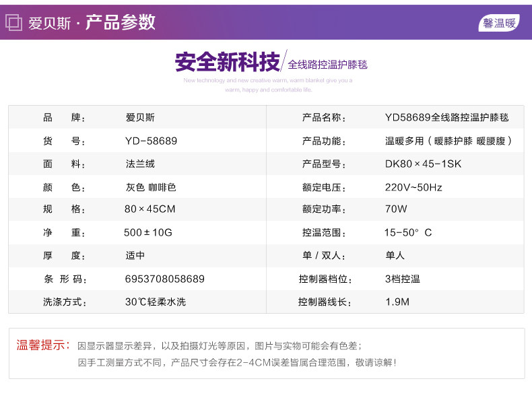The height and width of the screenshot is (410, 532).
Task: Click the label 洗涤方式:
Action: point(65,302)
